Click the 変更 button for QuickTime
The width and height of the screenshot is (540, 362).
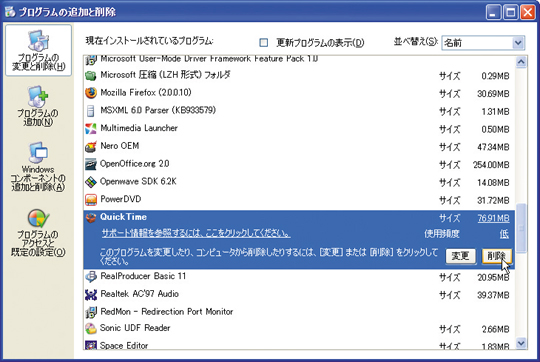460,256
